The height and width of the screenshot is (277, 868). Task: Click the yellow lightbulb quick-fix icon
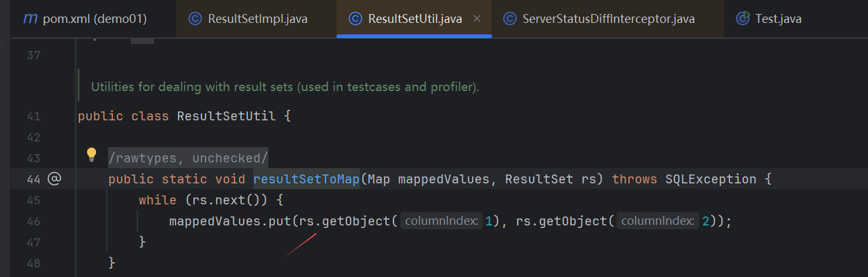(92, 154)
